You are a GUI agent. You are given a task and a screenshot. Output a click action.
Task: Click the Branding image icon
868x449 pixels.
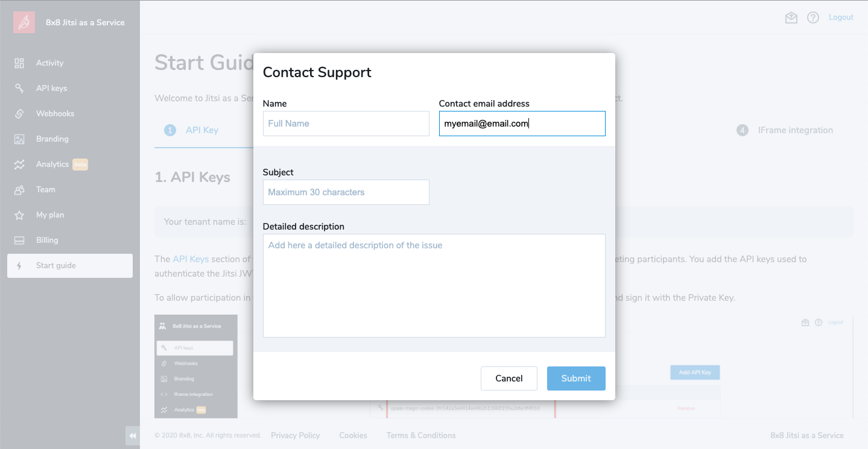click(x=19, y=139)
